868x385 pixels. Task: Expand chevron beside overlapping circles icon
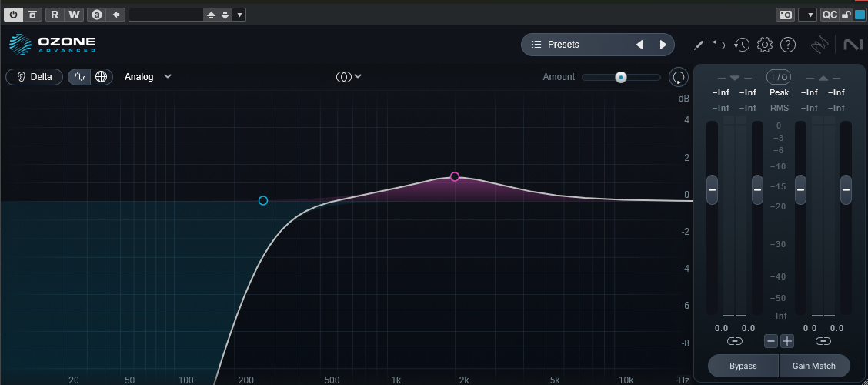(x=358, y=76)
